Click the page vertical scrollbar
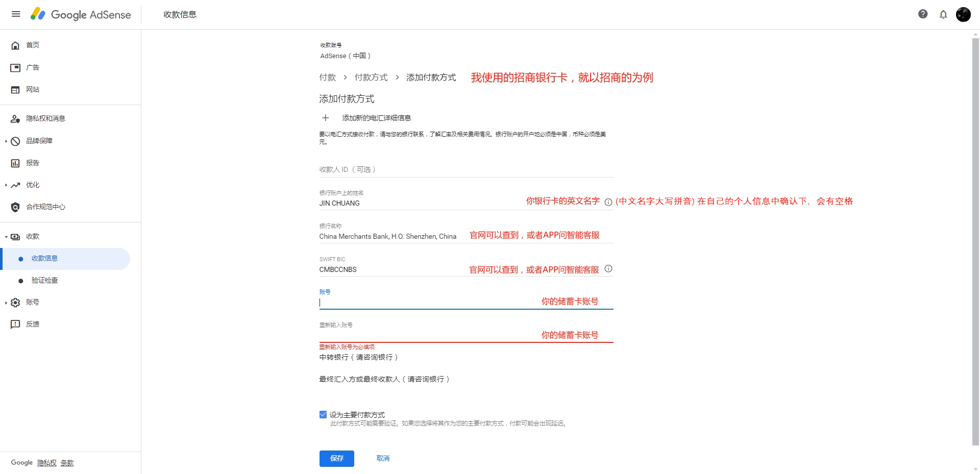The height and width of the screenshot is (474, 980). click(x=975, y=241)
